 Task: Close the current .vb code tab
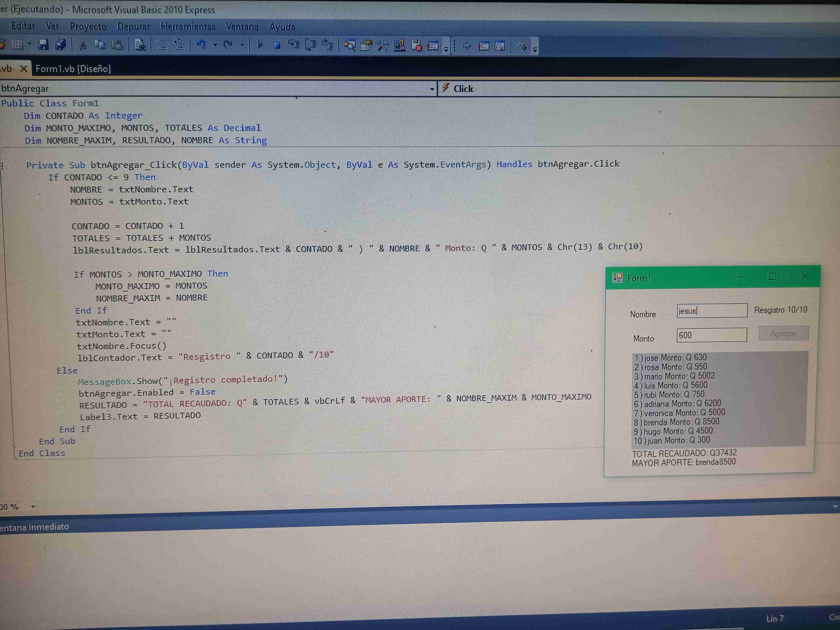click(x=24, y=69)
